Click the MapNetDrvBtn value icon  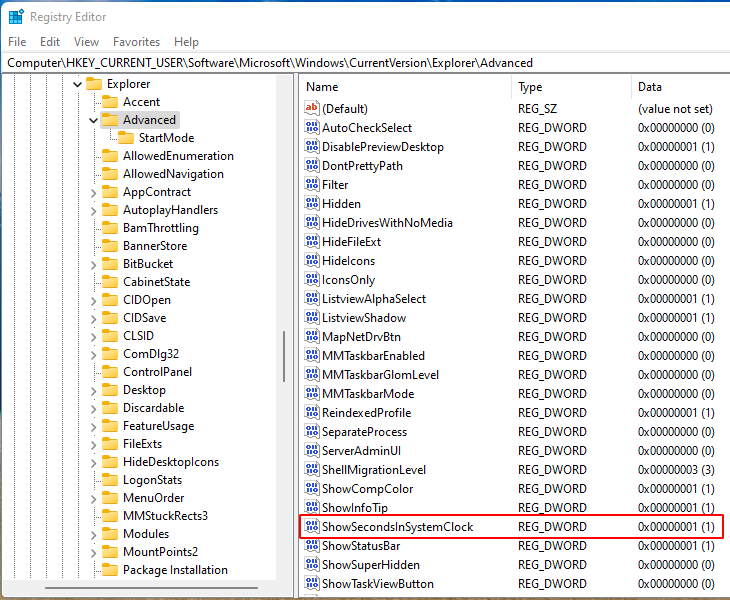click(x=311, y=336)
